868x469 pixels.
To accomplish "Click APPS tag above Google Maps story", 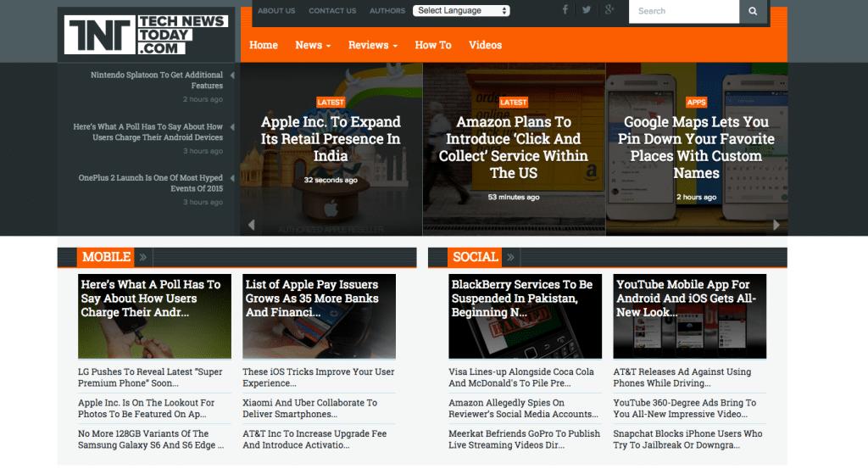I will 696,103.
